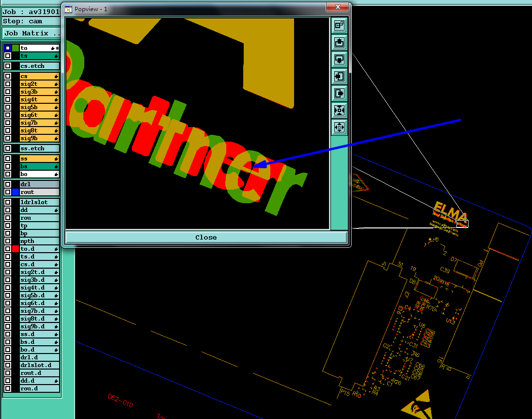Click the hand icon on the sig3b layer row
The width and height of the screenshot is (532, 419).
[56, 92]
